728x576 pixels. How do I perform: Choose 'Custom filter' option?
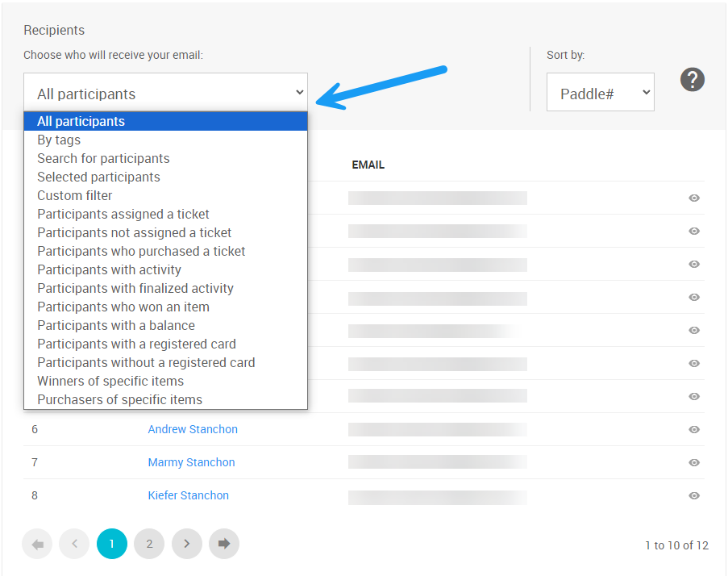point(75,195)
